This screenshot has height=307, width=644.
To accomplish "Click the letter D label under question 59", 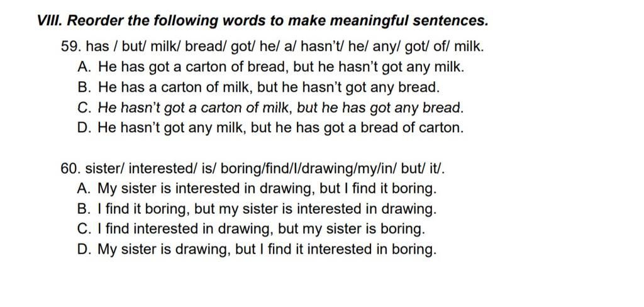I will [84, 128].
